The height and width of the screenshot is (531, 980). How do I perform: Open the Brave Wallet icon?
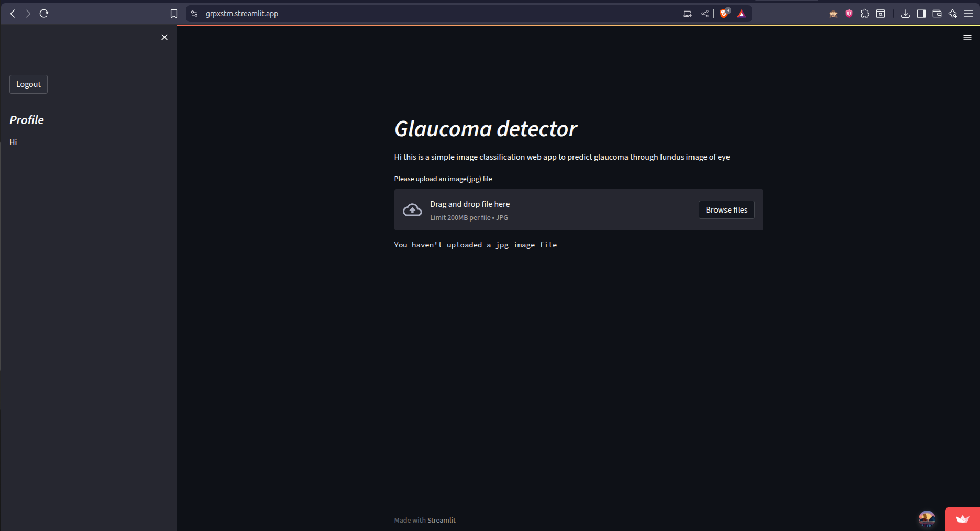(x=937, y=14)
